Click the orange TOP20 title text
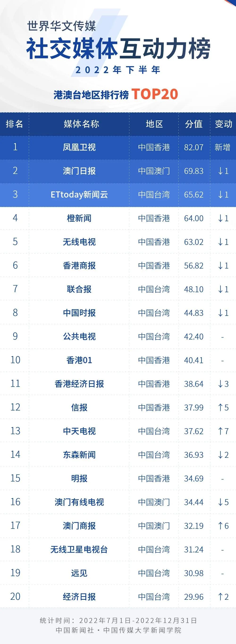The image size is (236, 644). pyautogui.click(x=155, y=94)
